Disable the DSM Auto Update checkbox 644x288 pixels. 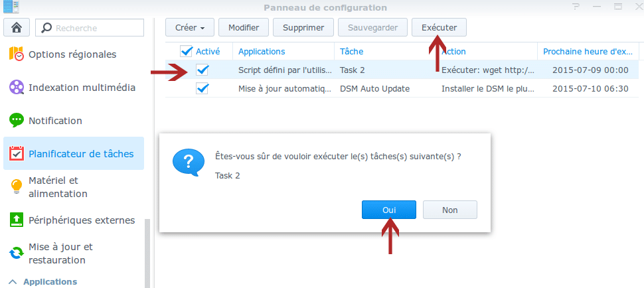pyautogui.click(x=202, y=88)
